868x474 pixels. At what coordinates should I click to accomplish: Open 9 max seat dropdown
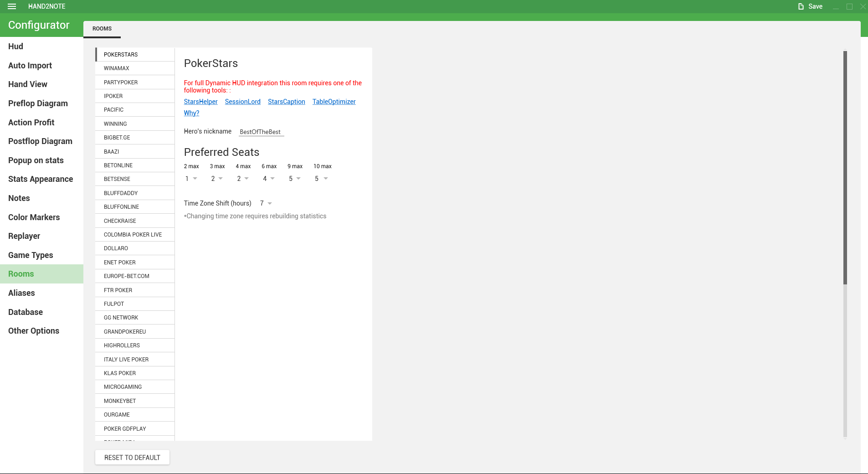coord(295,179)
